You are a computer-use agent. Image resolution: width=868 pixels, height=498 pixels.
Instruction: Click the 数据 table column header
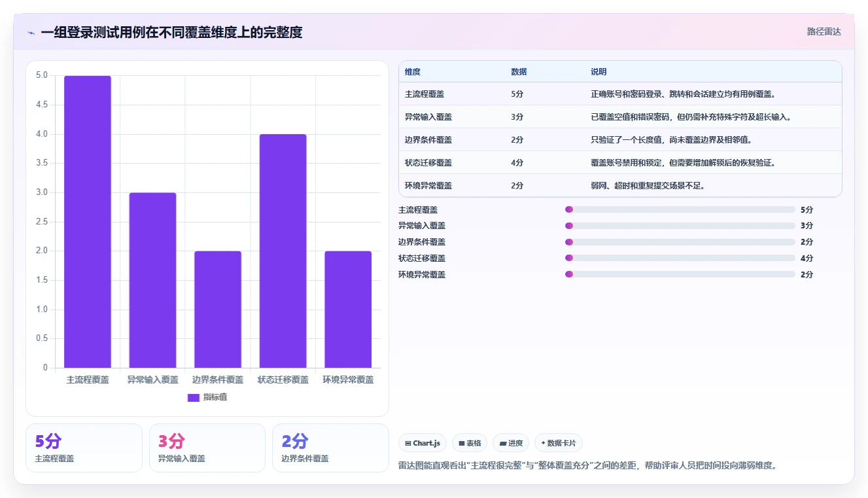tap(519, 71)
